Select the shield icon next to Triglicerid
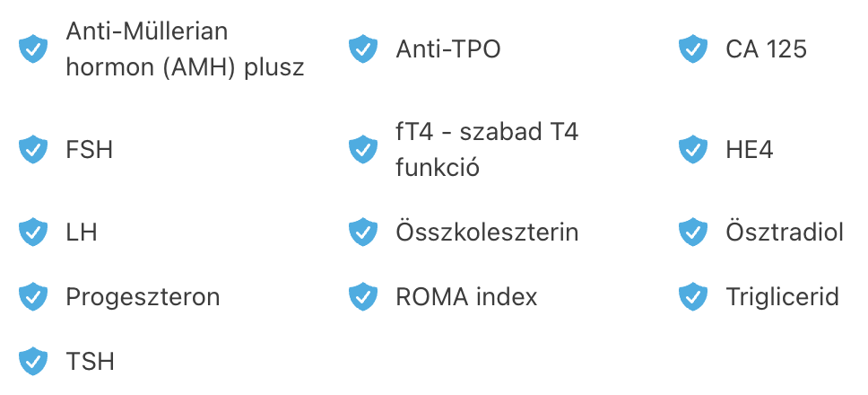 [693, 296]
